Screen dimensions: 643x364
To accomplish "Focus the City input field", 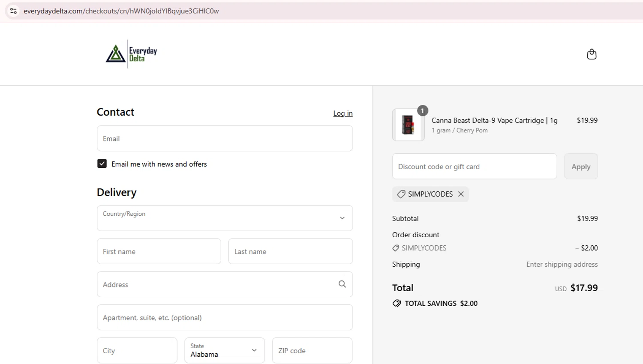I will [x=137, y=350].
